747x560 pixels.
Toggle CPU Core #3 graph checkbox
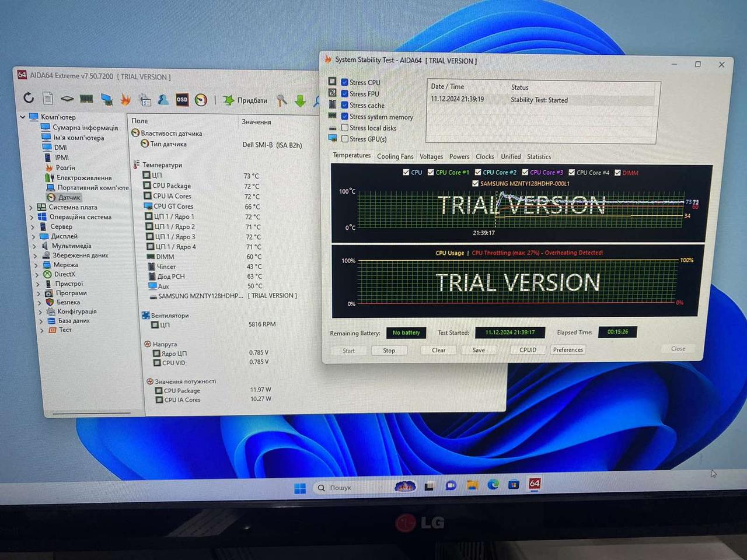click(525, 172)
